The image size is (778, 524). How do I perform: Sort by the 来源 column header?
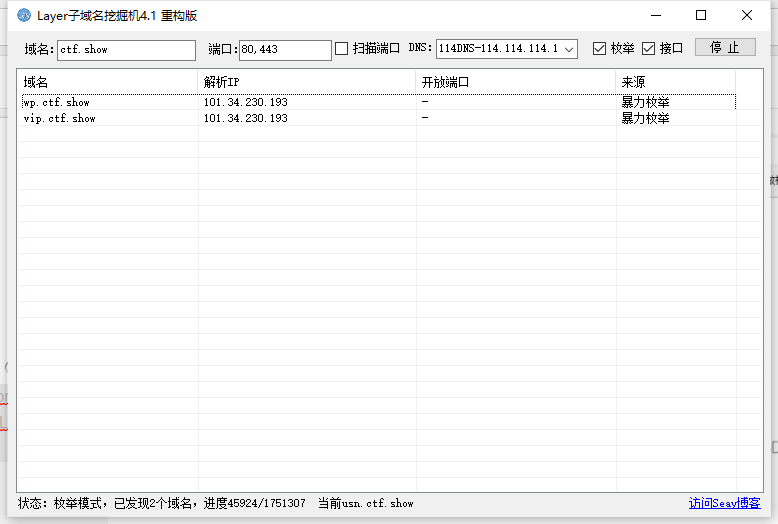click(x=675, y=82)
